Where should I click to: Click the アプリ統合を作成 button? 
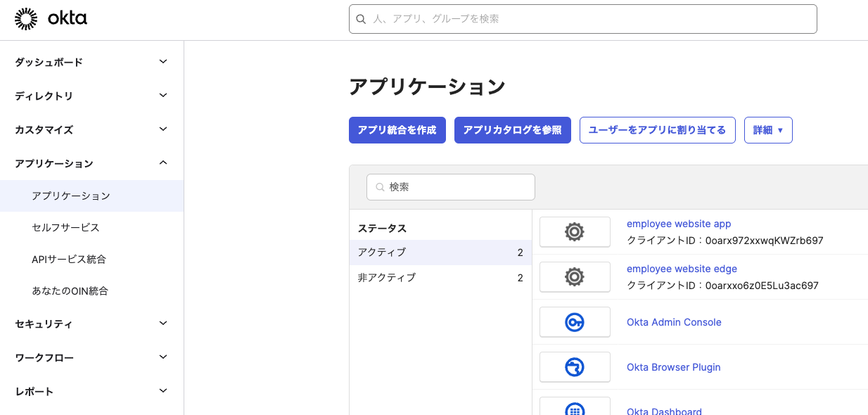point(397,130)
